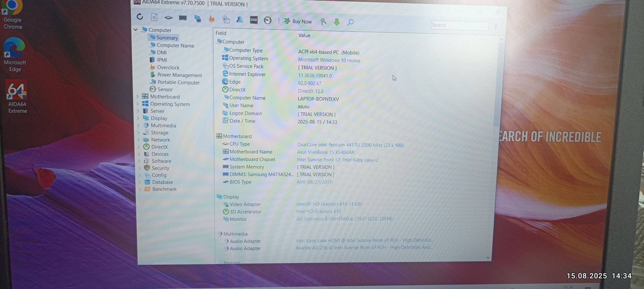Viewport: 644px width, 289px height.
Task: Open AIDA64 Extreme desktop shortcut
Action: tap(17, 97)
